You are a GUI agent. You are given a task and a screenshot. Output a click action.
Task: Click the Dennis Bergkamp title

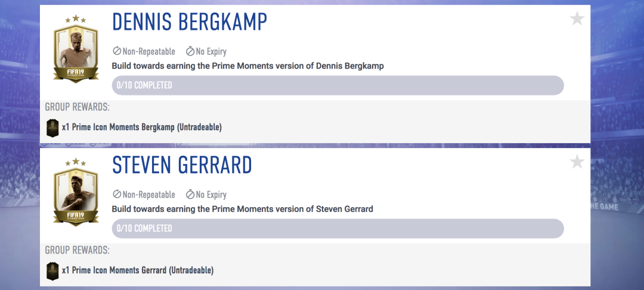[190, 21]
